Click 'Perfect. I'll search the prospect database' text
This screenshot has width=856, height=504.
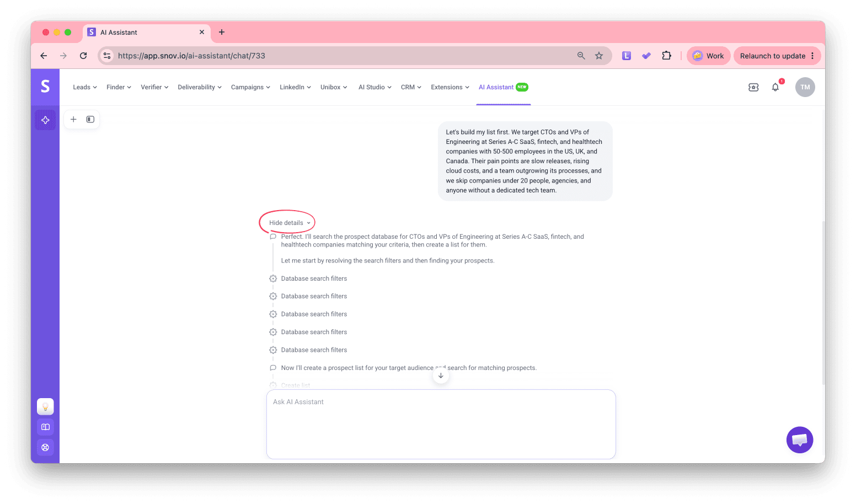tap(432, 240)
